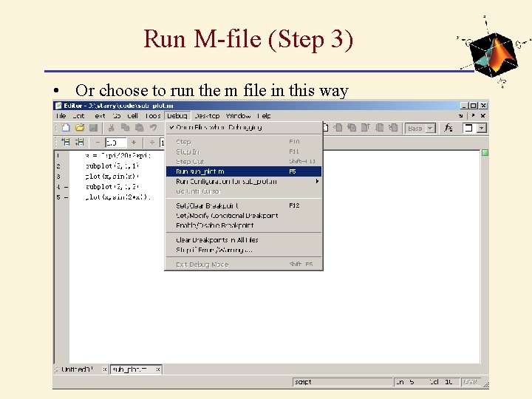
Task: Open the Text menu
Action: pos(100,116)
